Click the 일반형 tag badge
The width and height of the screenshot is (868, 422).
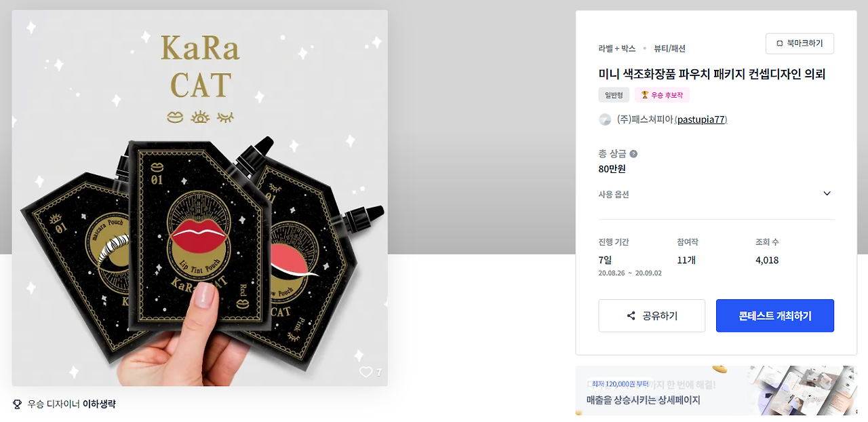click(x=614, y=95)
